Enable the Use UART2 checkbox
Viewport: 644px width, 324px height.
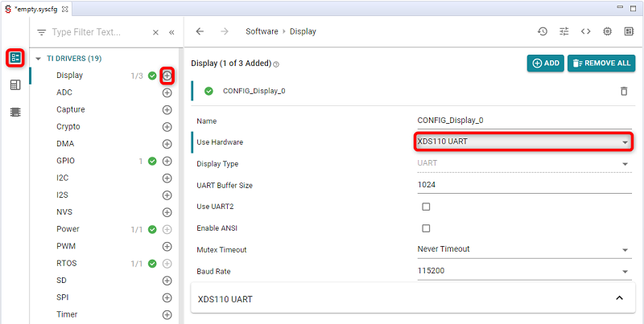[x=426, y=207]
